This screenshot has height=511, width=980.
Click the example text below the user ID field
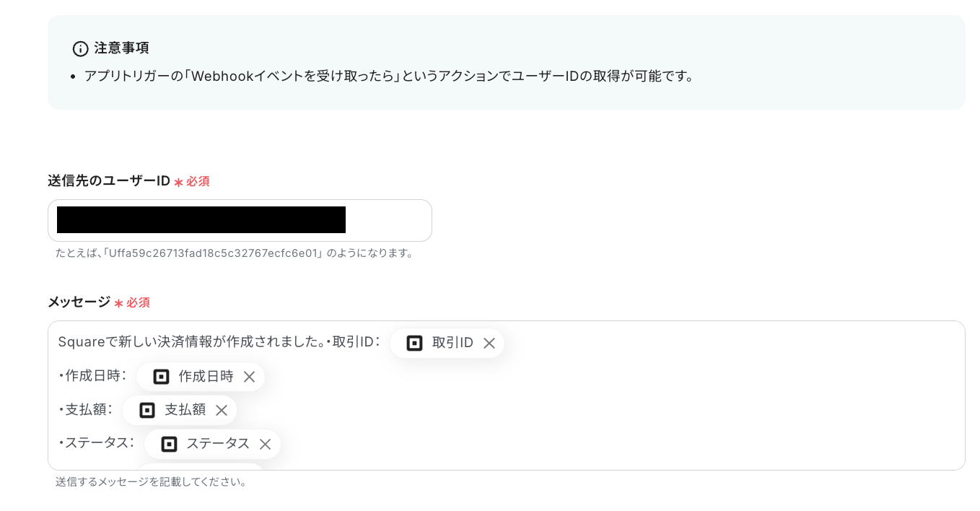click(235, 253)
